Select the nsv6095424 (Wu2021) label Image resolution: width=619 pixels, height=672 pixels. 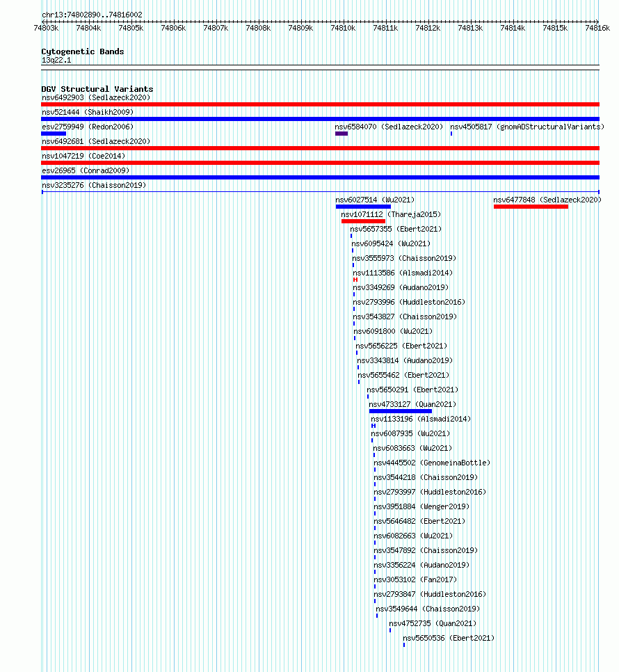[391, 243]
